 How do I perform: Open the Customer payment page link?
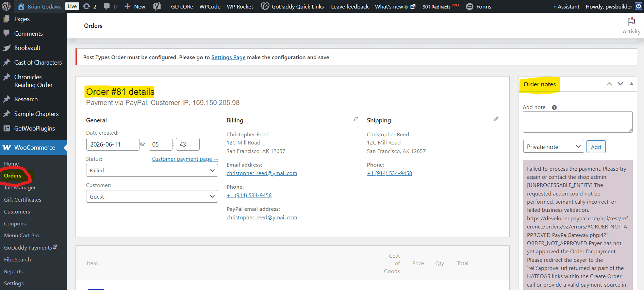pyautogui.click(x=185, y=159)
